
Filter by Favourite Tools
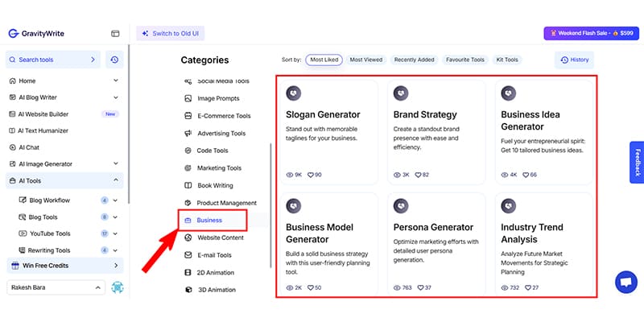pyautogui.click(x=465, y=60)
